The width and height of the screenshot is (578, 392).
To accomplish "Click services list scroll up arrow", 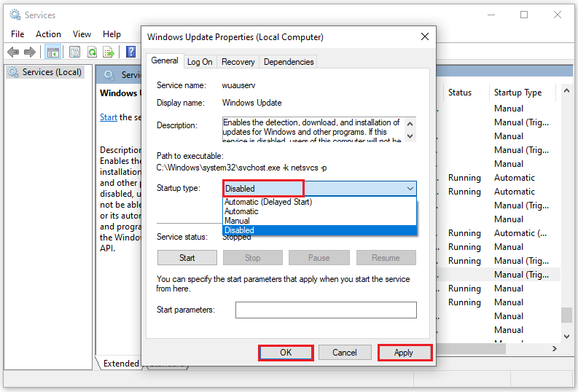I will click(x=566, y=90).
